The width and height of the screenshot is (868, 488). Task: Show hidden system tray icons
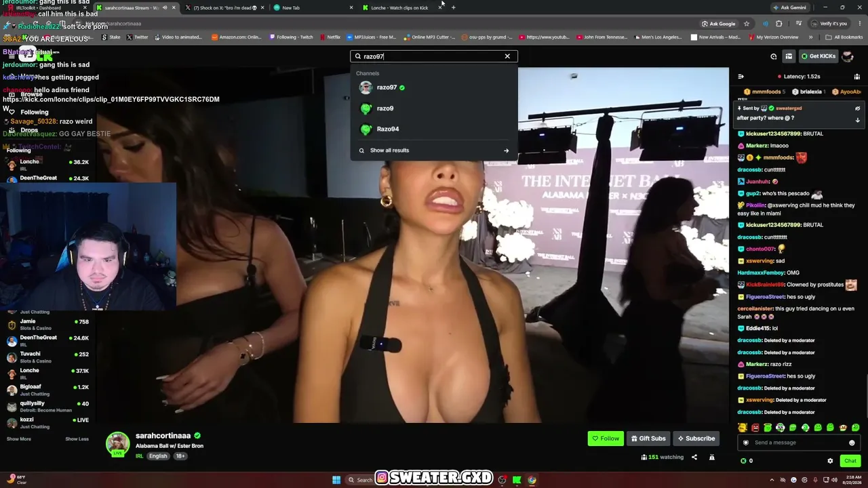[x=772, y=480]
